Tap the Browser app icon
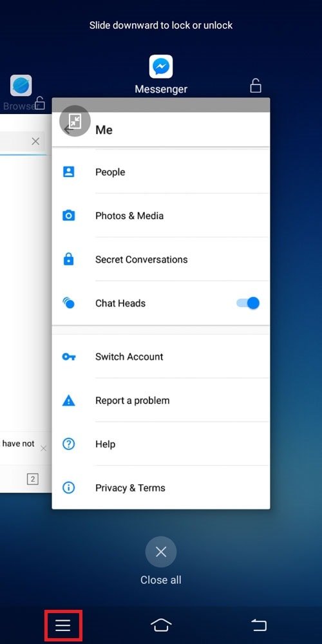This screenshot has width=322, height=644. 21,86
